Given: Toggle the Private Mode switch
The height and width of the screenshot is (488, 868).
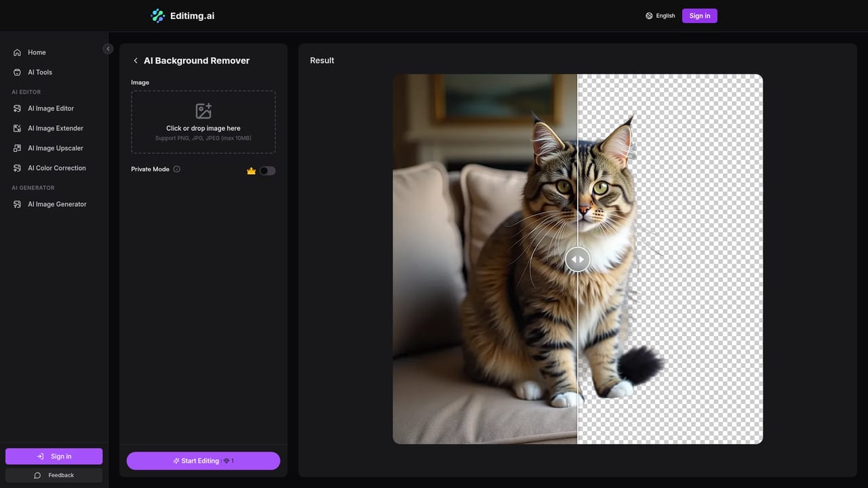Looking at the screenshot, I should pos(268,171).
